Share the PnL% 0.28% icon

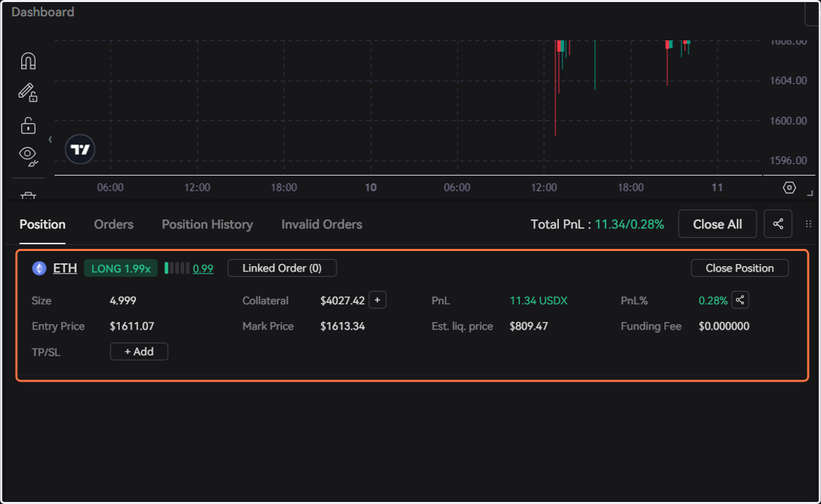(740, 300)
